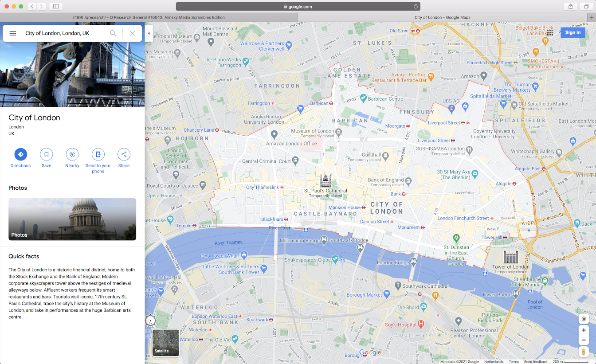Select Southwark Cathedral marker
The width and height of the screenshot is (596, 364).
(x=398, y=285)
